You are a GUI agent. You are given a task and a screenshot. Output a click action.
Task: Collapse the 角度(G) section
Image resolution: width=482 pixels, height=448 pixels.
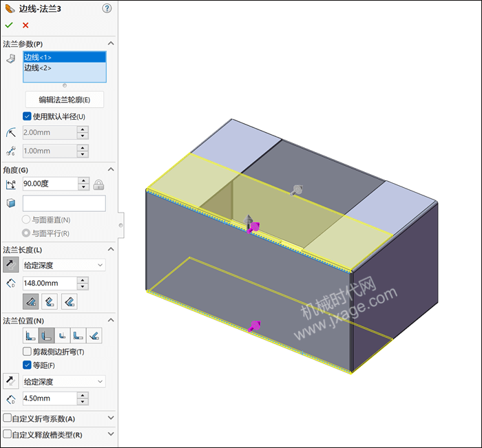[x=111, y=169]
